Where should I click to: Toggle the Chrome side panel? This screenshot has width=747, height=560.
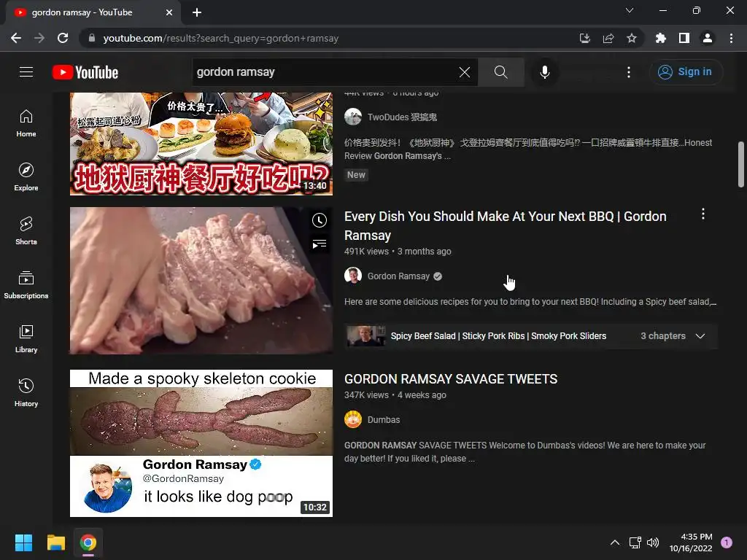pyautogui.click(x=684, y=38)
